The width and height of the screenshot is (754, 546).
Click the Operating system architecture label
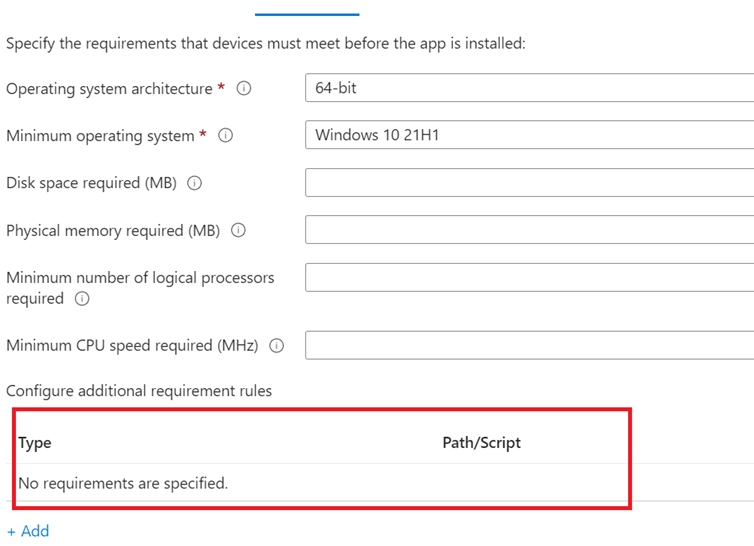tap(109, 89)
